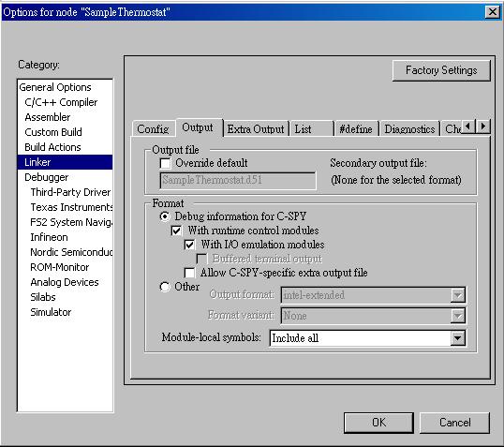
Task: Enable Override default checkbox
Action: click(x=165, y=163)
